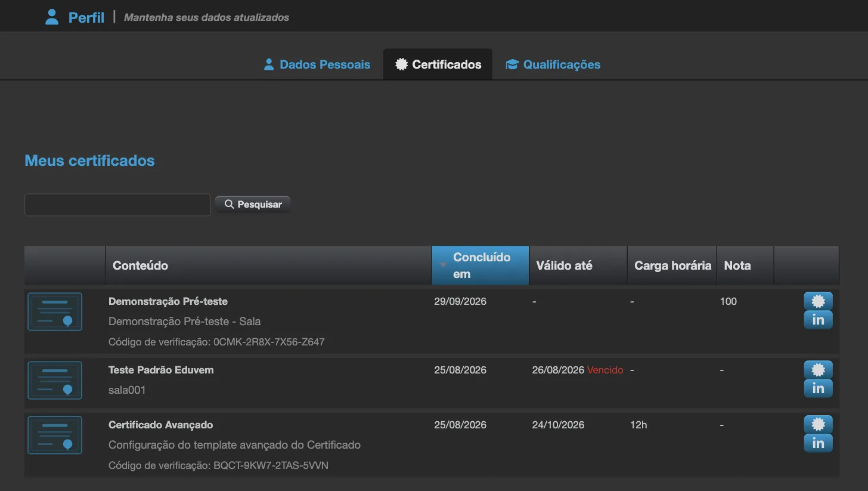Screen dimensions: 868x491
Task: Sort table by the Concluído em column
Action: pos(480,265)
